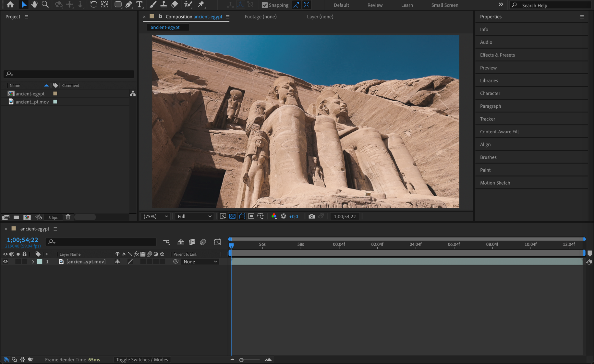Viewport: 594px width, 364px height.
Task: Open Effects & Presets panel
Action: coord(497,55)
